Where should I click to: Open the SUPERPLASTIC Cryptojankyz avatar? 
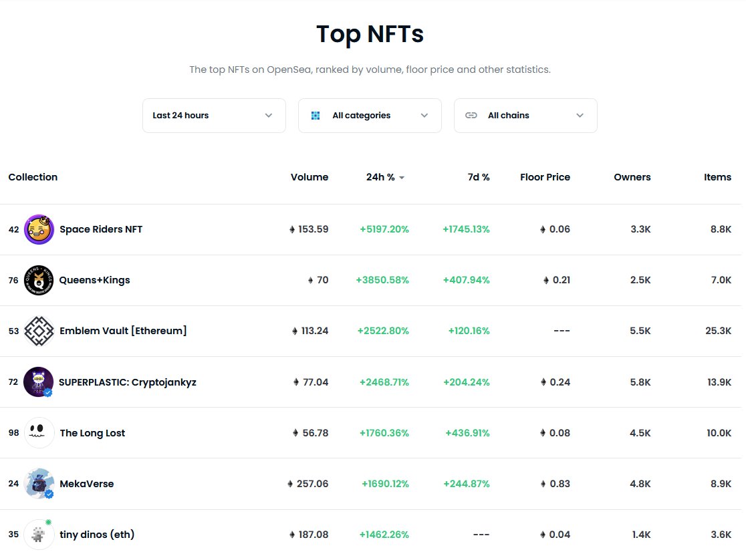[38, 382]
